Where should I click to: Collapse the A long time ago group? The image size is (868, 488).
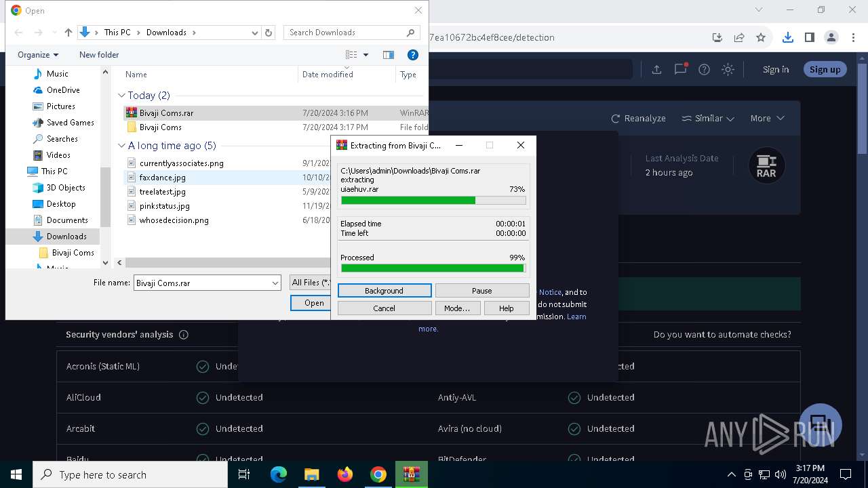point(121,146)
